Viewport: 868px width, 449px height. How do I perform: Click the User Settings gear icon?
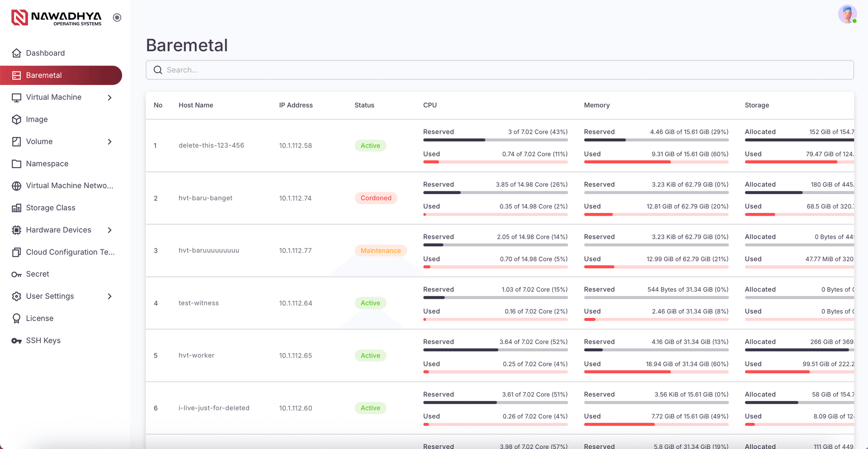pyautogui.click(x=17, y=296)
